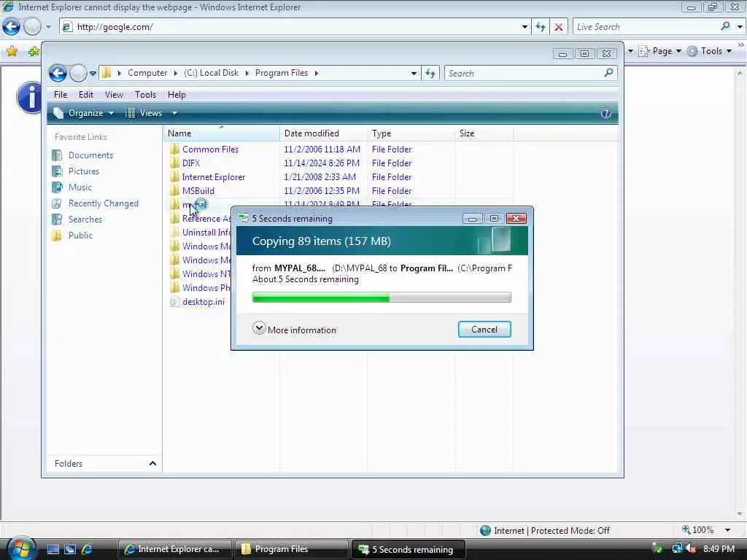Sort by Name column header
747x560 pixels.
coord(222,133)
